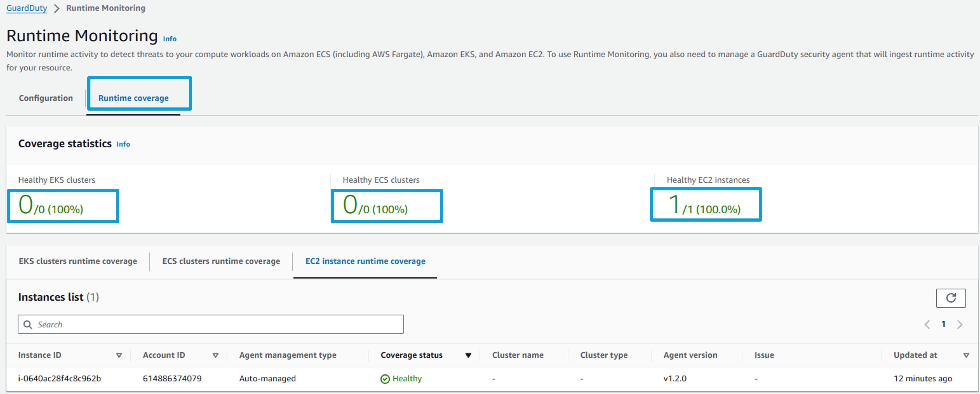Click the '12 minutes ago' cell
This screenshot has width=980, height=394.
pyautogui.click(x=923, y=378)
